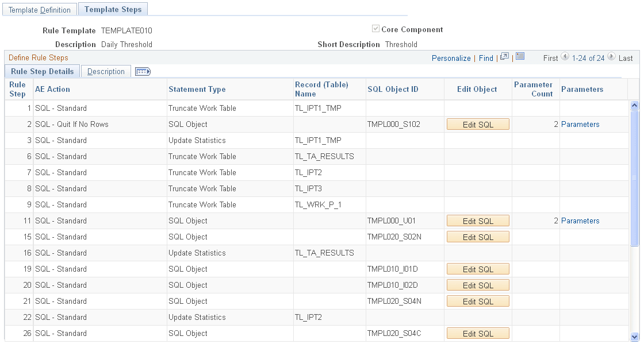Toggle the Core Component checkbox

pos(375,29)
